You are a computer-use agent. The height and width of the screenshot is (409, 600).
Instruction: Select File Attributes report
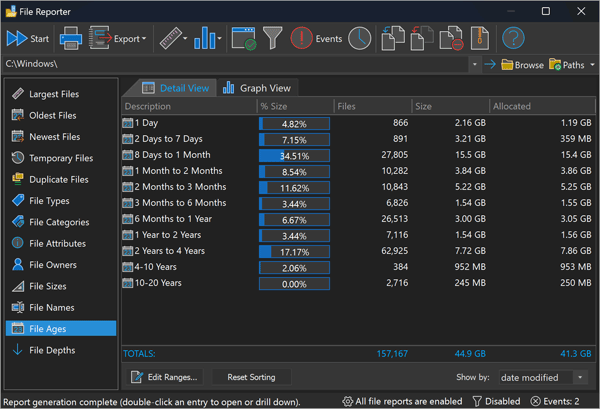[61, 243]
